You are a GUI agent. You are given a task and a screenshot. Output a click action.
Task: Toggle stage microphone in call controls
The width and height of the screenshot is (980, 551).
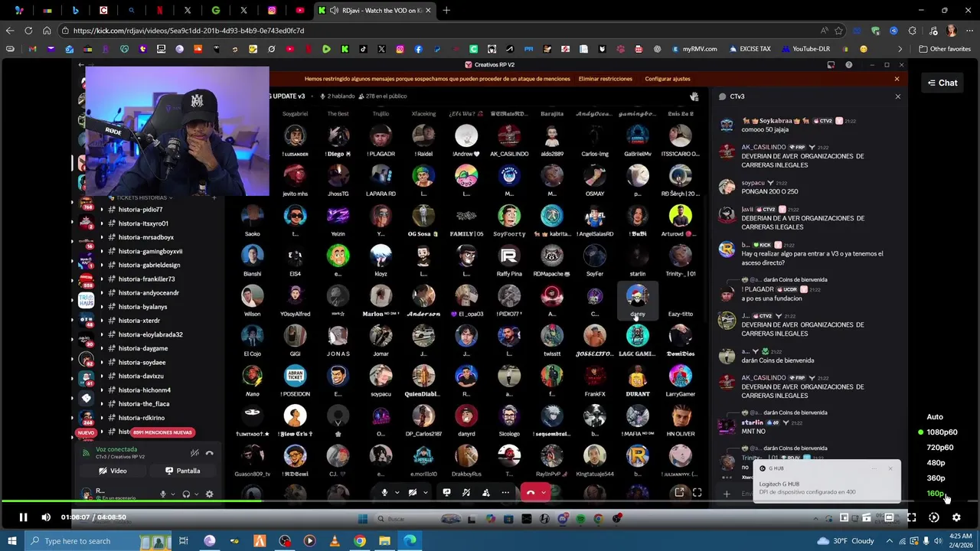385,493
